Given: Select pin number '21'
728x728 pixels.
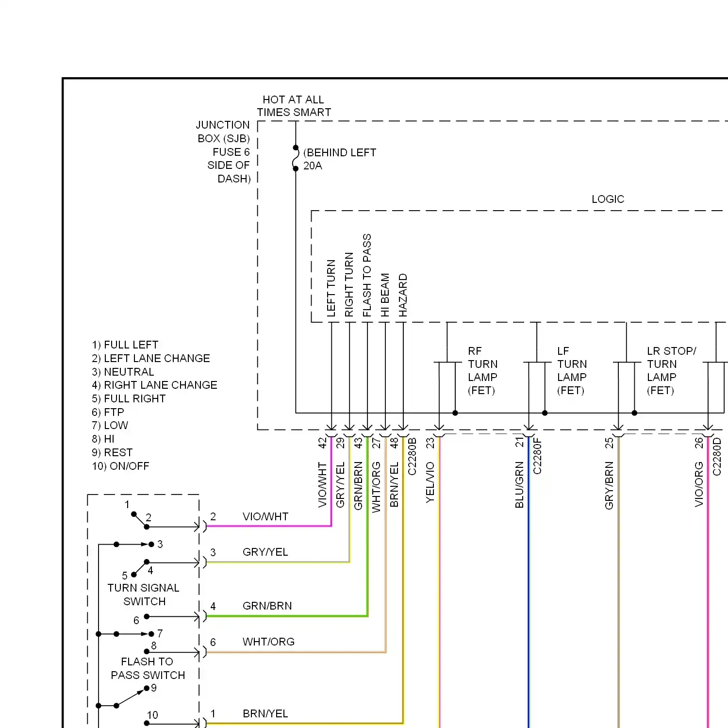Looking at the screenshot, I should click(x=519, y=442).
